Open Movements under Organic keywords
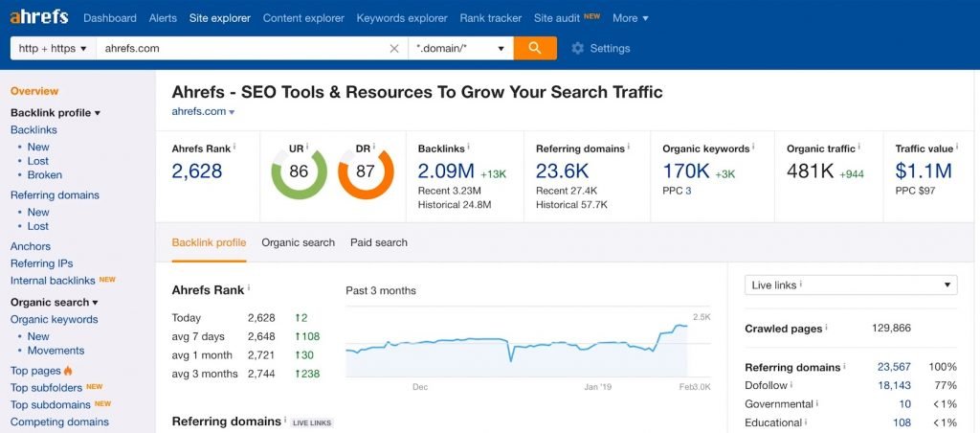Screen dimensions: 980x433 coord(56,351)
